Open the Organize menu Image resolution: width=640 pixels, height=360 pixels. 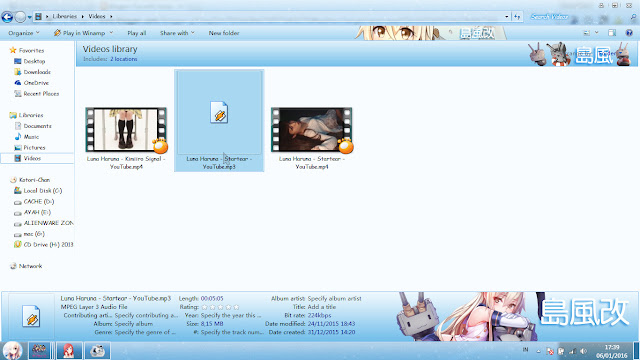pos(24,33)
